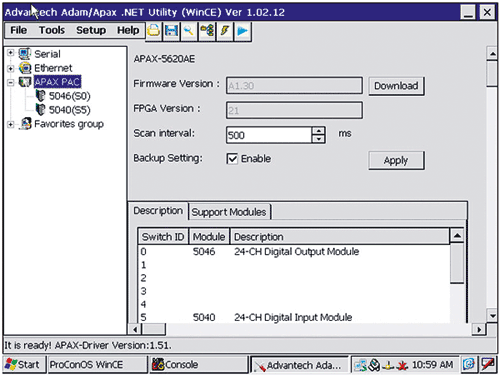Viewport: 500px width, 380px height.
Task: Click module list scroll up arrow
Action: [x=457, y=236]
